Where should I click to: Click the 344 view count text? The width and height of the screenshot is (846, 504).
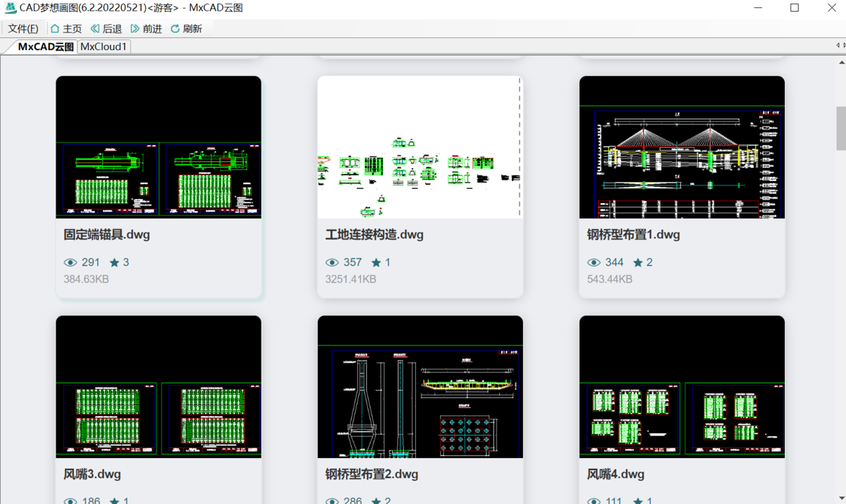[614, 262]
